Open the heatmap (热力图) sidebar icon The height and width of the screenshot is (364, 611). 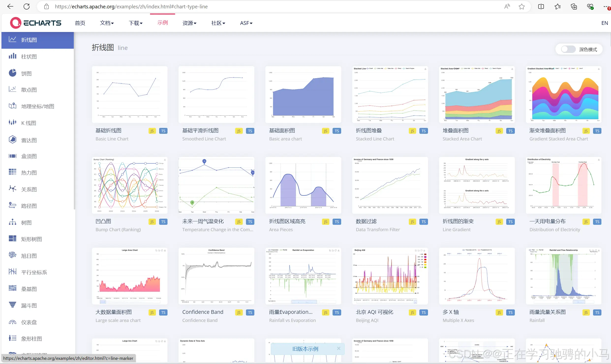point(13,172)
